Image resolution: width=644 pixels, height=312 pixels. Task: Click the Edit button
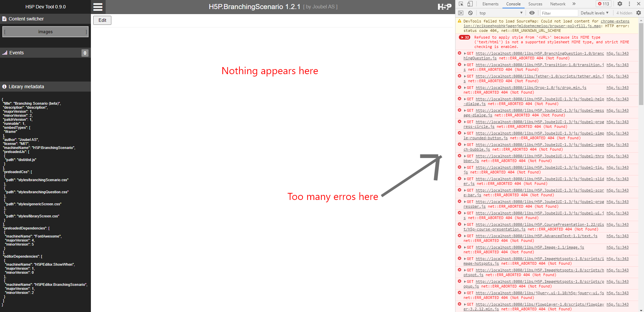[x=102, y=20]
